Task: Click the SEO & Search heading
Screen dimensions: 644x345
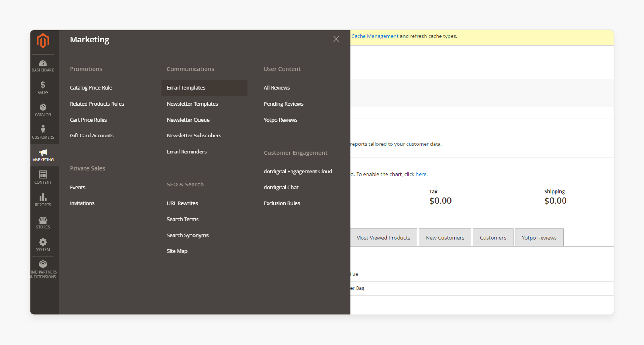Action: (185, 185)
